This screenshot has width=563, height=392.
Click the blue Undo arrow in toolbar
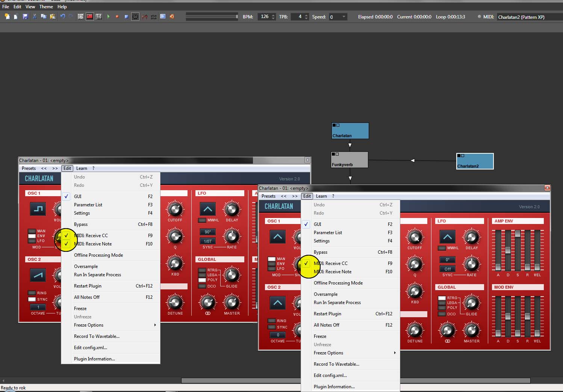click(x=62, y=17)
